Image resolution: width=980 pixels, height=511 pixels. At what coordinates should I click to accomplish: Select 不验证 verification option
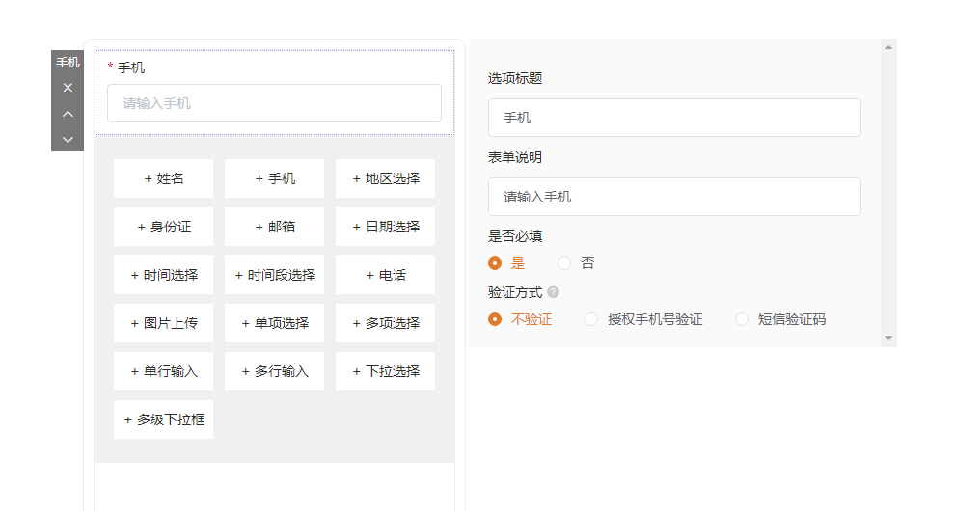(495, 319)
